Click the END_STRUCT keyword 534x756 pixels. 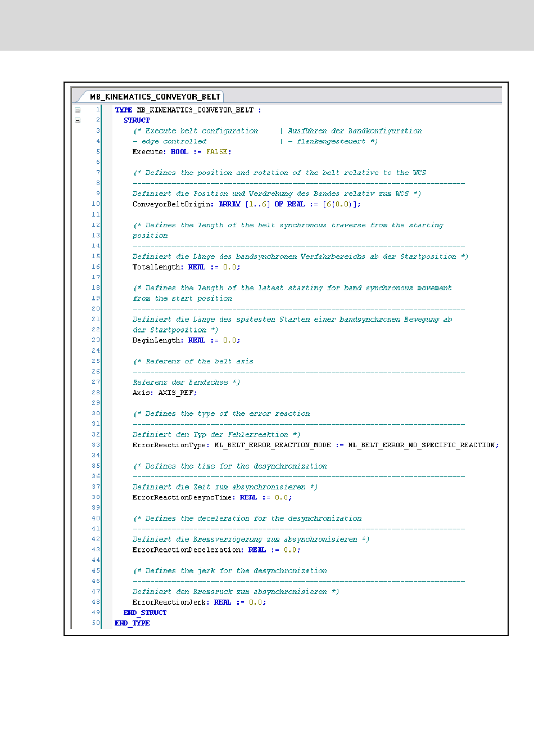point(145,613)
